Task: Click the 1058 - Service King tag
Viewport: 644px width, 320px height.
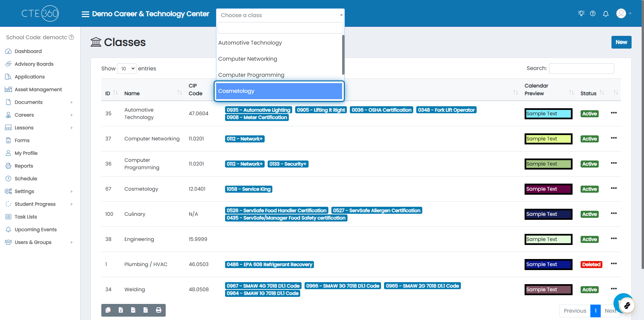Action: [x=249, y=189]
